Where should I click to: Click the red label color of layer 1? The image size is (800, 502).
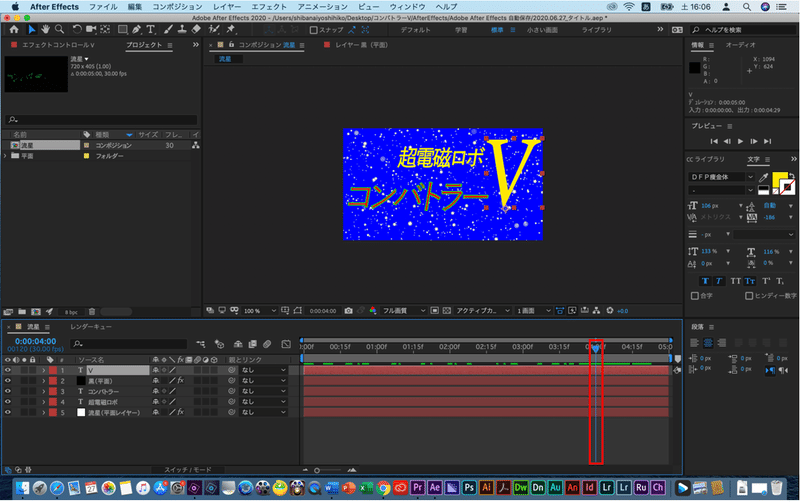tap(53, 370)
